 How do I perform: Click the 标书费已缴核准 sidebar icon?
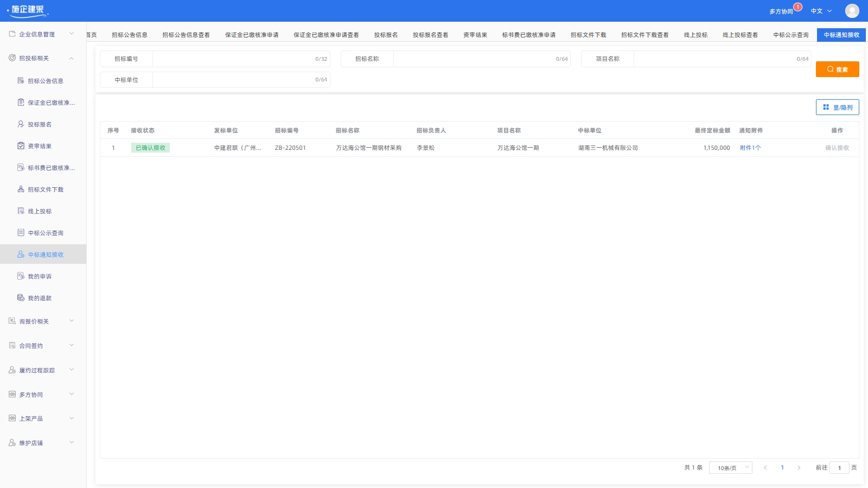21,167
